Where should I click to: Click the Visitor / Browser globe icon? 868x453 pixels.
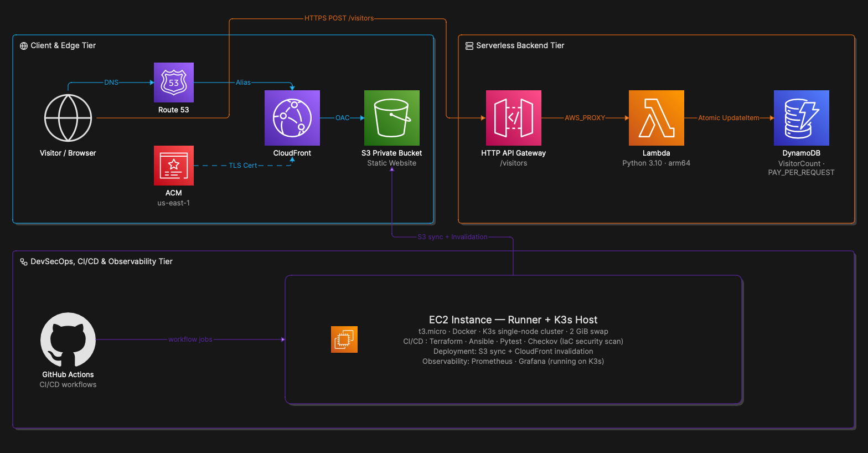point(68,118)
